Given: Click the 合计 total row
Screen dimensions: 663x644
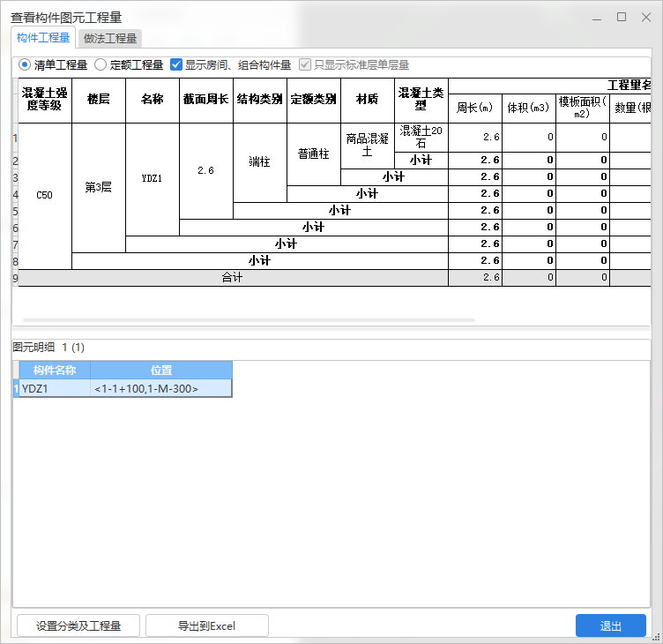Looking at the screenshot, I should coord(334,278).
